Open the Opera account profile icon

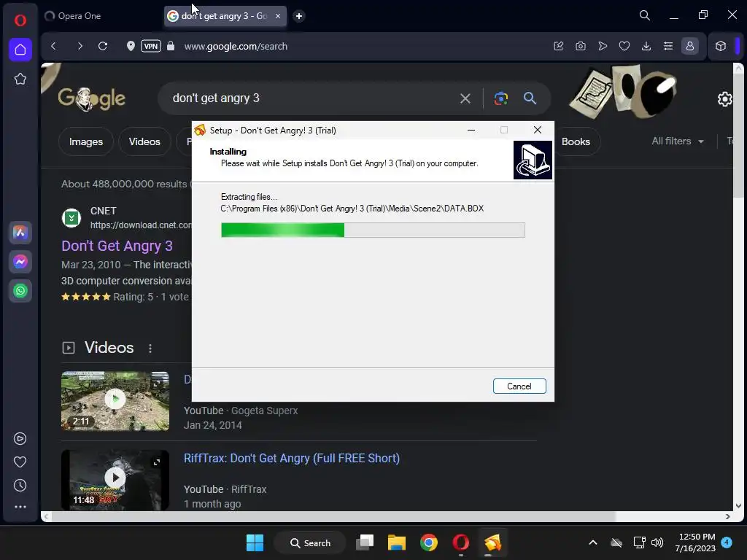pos(690,46)
